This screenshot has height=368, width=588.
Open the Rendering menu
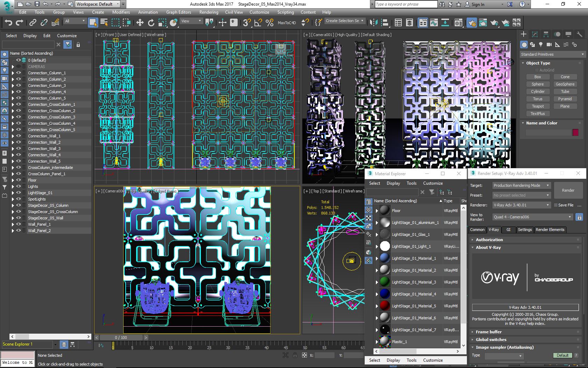tap(209, 12)
